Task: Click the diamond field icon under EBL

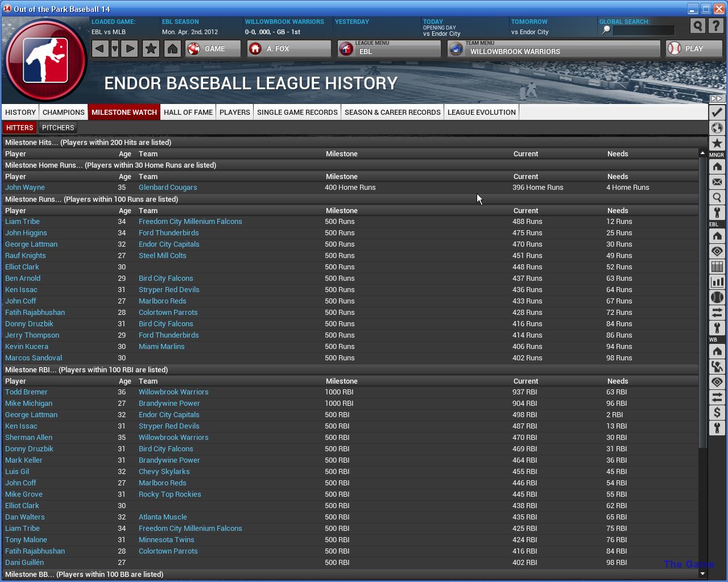Action: 717,251
